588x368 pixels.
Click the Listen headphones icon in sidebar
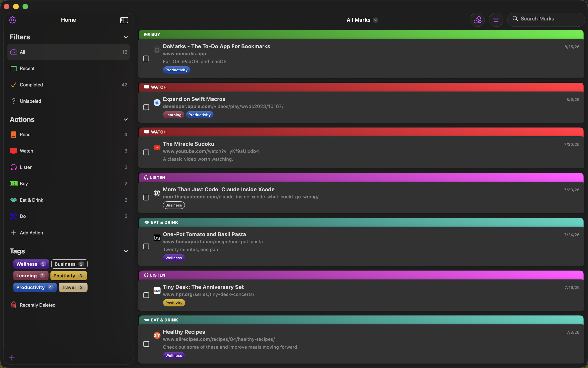pyautogui.click(x=14, y=167)
